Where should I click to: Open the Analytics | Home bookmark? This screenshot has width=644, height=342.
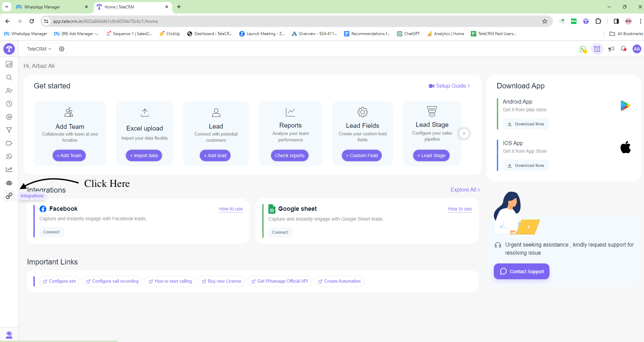pyautogui.click(x=445, y=34)
